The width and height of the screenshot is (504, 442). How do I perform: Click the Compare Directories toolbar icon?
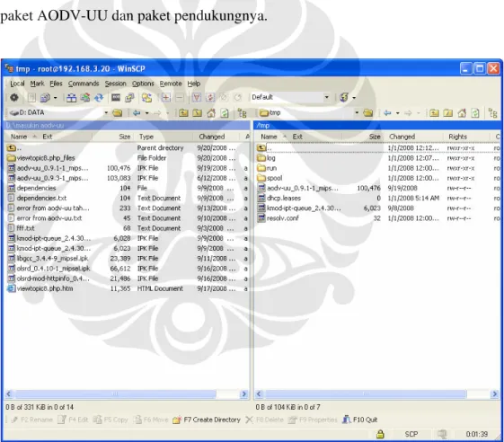click(x=71, y=97)
